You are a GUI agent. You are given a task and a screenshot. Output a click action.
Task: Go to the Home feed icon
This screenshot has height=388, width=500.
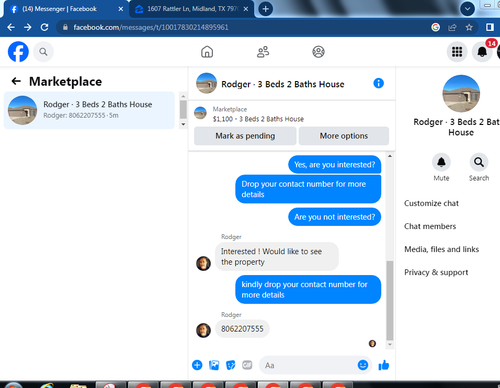tap(207, 52)
